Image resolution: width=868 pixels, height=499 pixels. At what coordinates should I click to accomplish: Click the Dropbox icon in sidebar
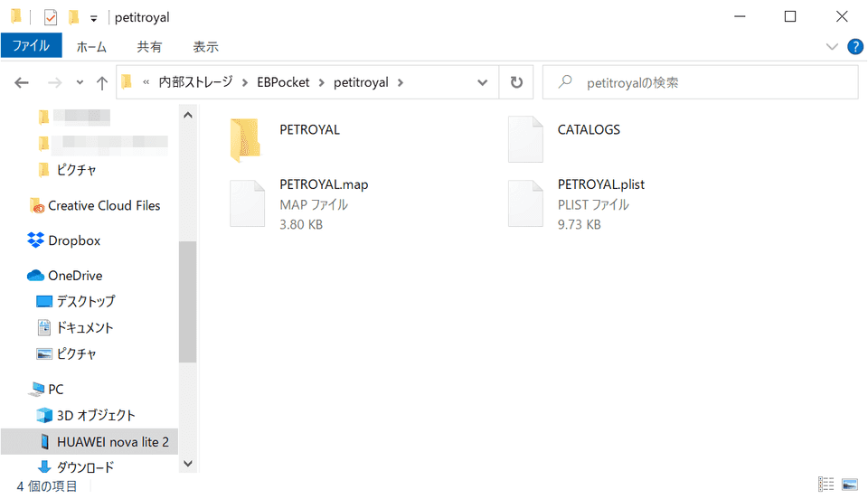point(35,240)
